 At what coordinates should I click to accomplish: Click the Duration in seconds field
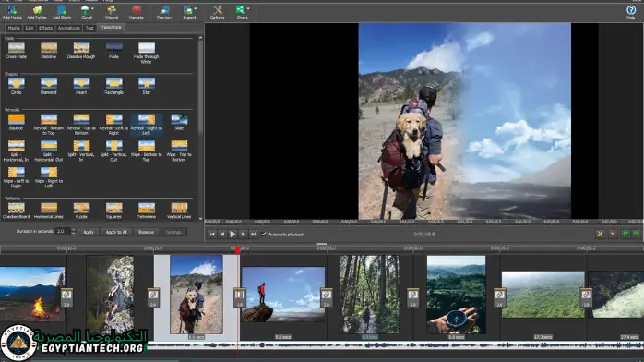63,232
